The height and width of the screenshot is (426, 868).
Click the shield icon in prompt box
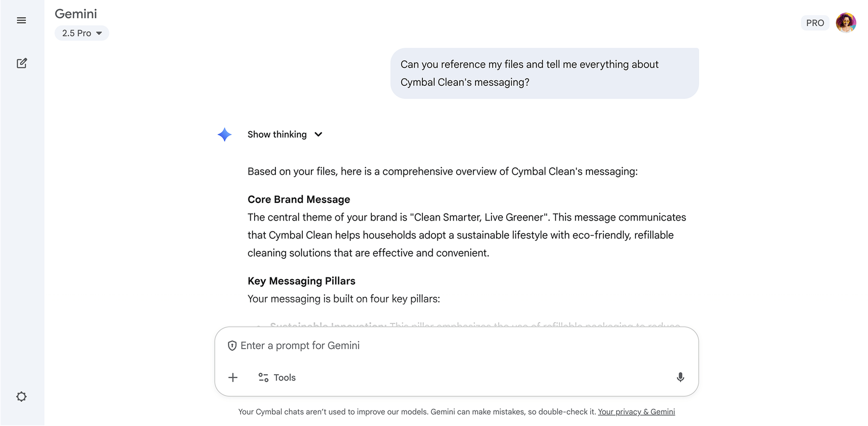coord(232,346)
